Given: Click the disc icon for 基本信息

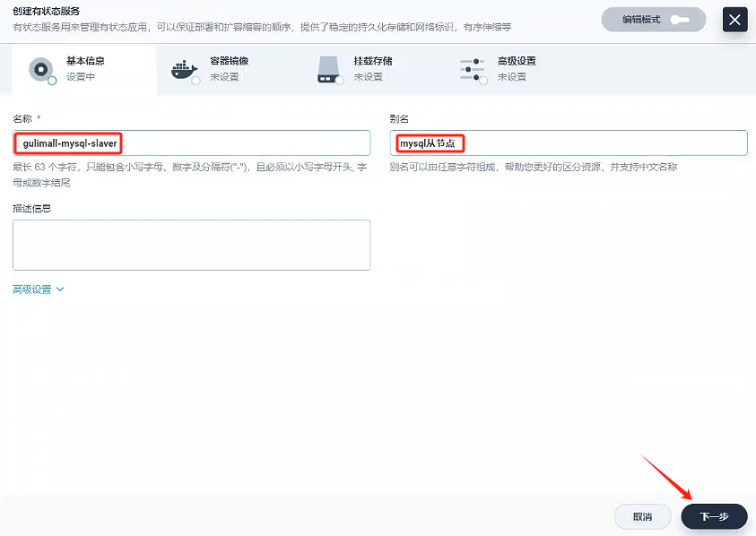Looking at the screenshot, I should (x=41, y=70).
